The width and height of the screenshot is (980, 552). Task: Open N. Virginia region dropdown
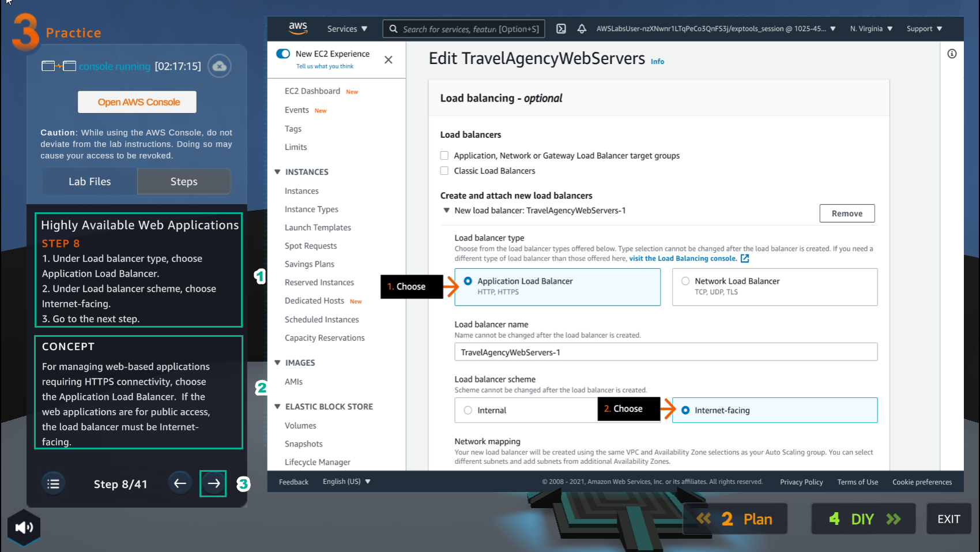click(x=871, y=29)
